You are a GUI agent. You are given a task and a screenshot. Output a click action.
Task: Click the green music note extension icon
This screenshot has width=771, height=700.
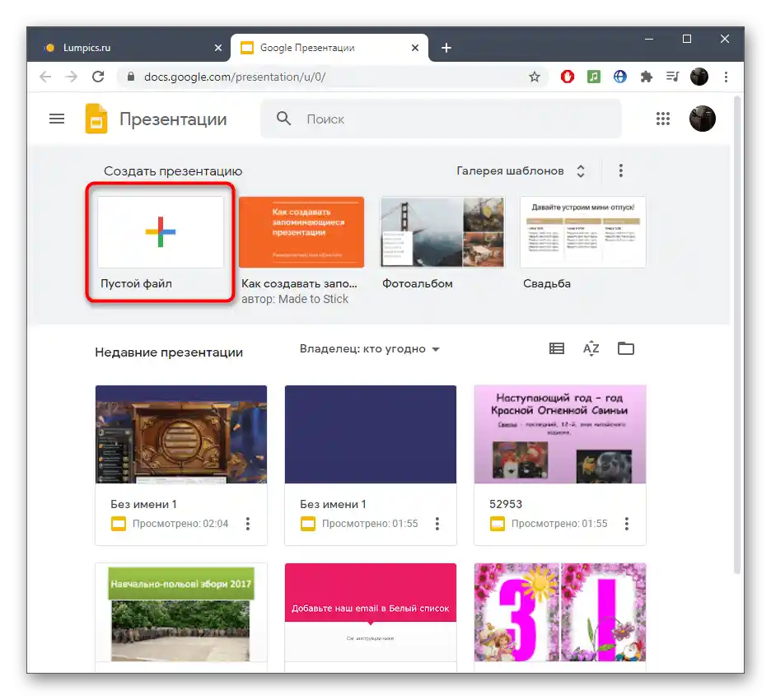pyautogui.click(x=594, y=77)
